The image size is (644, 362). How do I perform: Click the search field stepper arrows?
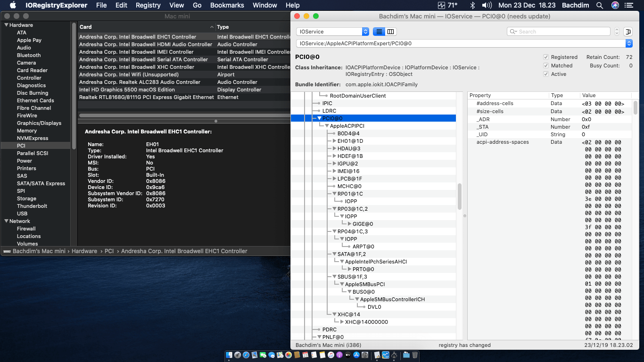pyautogui.click(x=617, y=32)
